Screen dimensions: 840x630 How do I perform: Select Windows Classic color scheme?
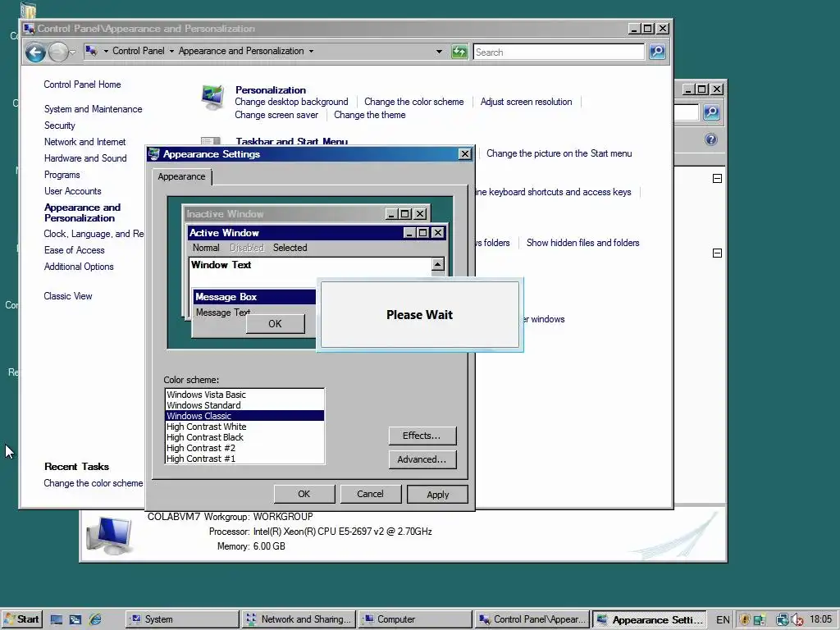(x=244, y=416)
